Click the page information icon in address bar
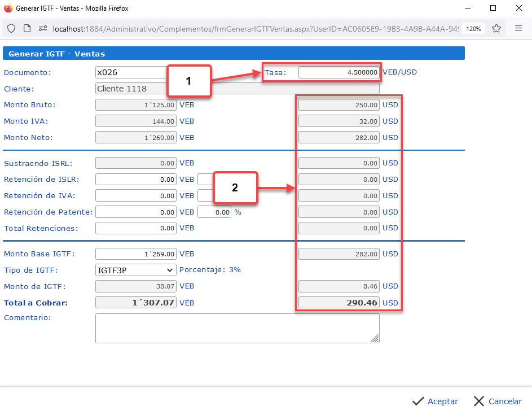532x415 pixels. point(27,28)
